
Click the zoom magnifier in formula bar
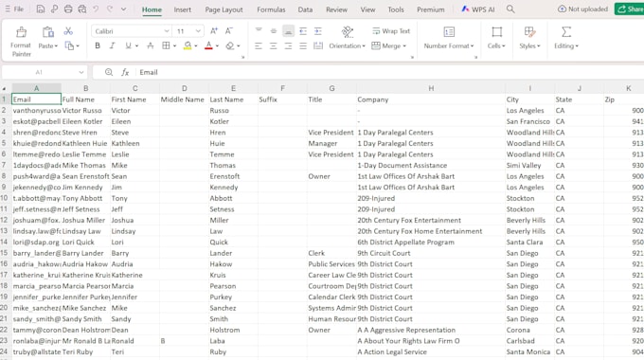click(x=108, y=72)
